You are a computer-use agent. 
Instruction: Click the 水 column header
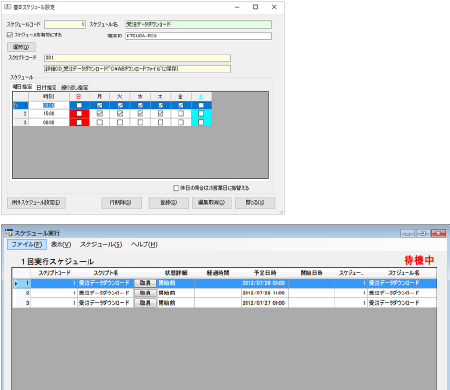point(140,97)
